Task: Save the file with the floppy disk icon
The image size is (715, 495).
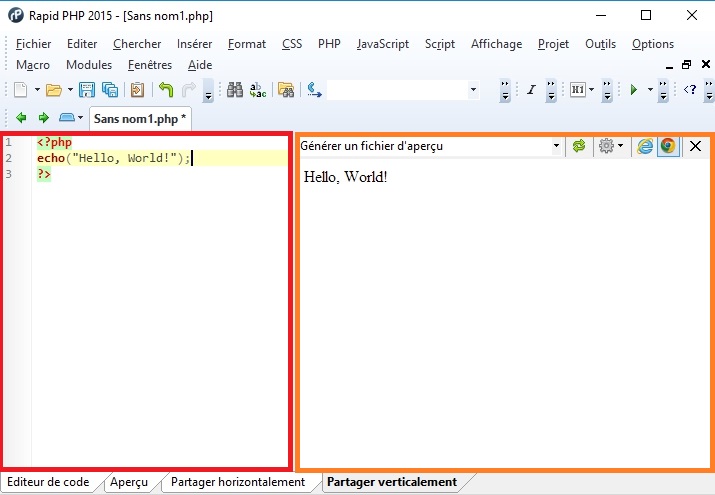Action: (x=87, y=90)
